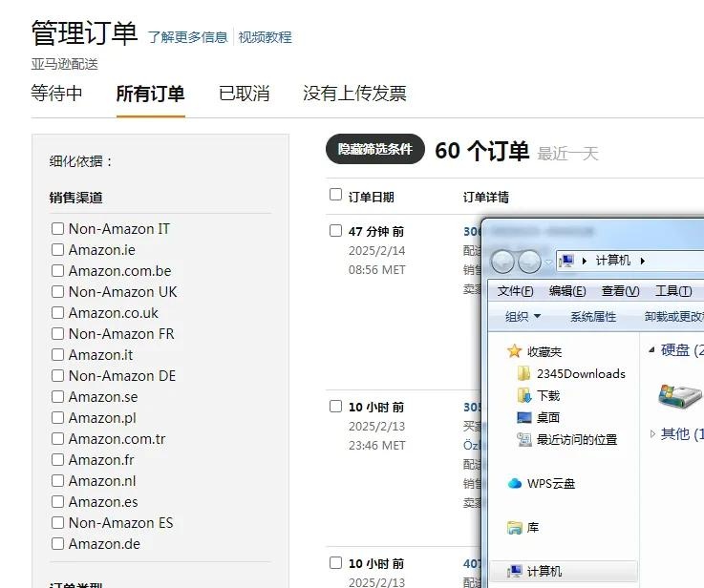
Task: Click the WPS云盘 cloud icon
Action: (x=515, y=484)
